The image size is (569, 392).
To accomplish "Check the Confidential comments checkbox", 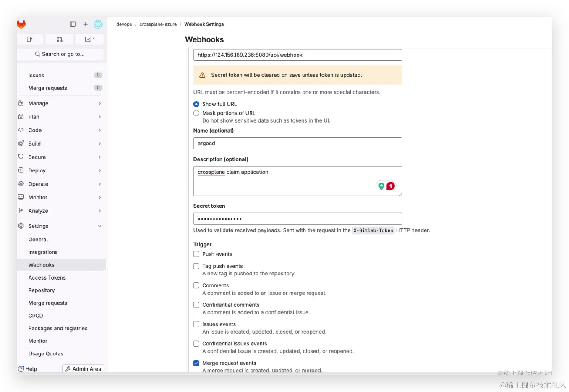I will pyautogui.click(x=196, y=305).
